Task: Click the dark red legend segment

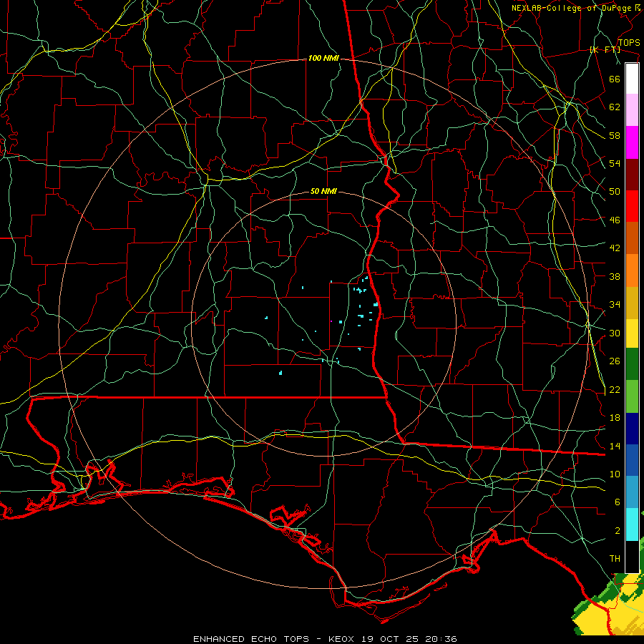Action: [x=632, y=175]
